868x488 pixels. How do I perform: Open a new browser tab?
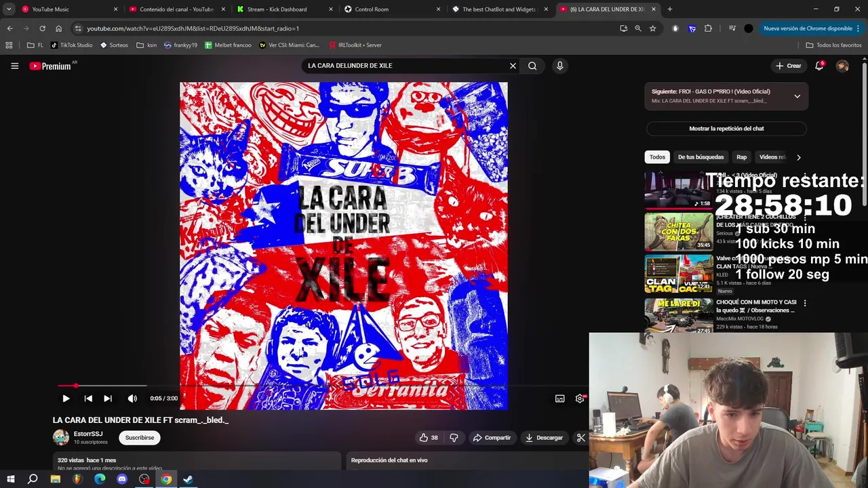670,9
